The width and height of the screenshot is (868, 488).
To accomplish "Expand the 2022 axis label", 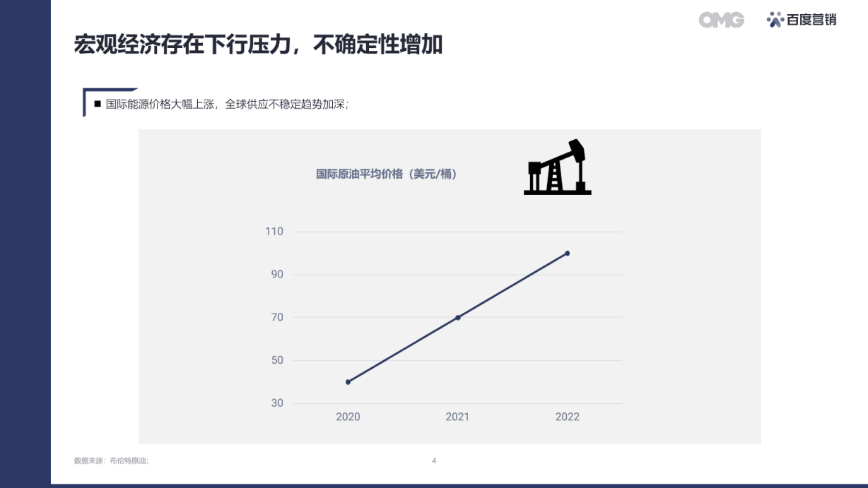I will 566,417.
